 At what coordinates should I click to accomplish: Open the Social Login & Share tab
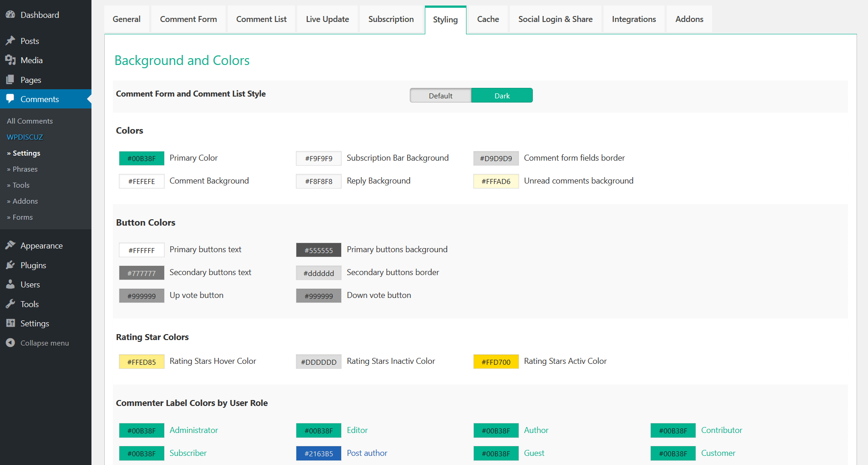pos(555,19)
